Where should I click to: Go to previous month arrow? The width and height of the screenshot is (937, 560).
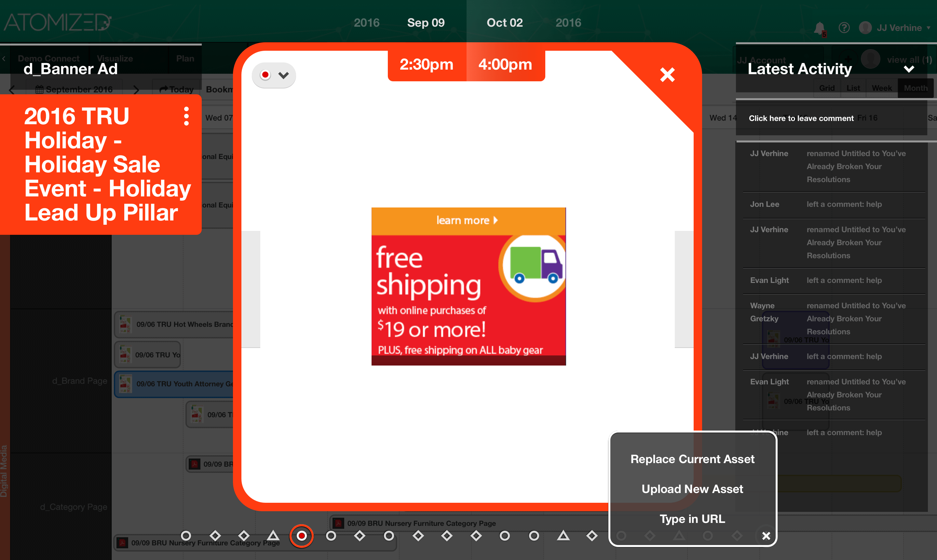(12, 90)
